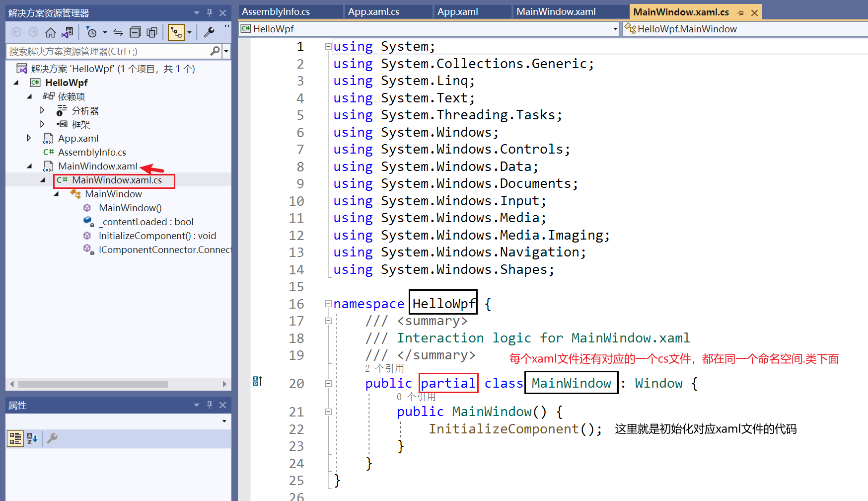Screen dimensions: 868x501
Task: Collapse the MainWindow class code block
Action: point(328,383)
